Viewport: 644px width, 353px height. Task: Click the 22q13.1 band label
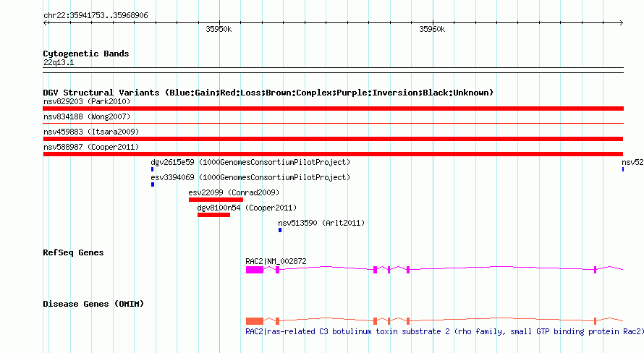tap(59, 62)
